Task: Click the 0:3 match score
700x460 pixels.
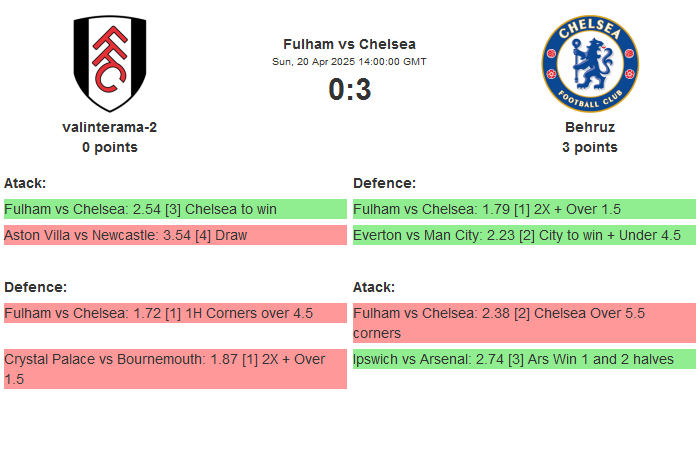Action: [x=349, y=90]
